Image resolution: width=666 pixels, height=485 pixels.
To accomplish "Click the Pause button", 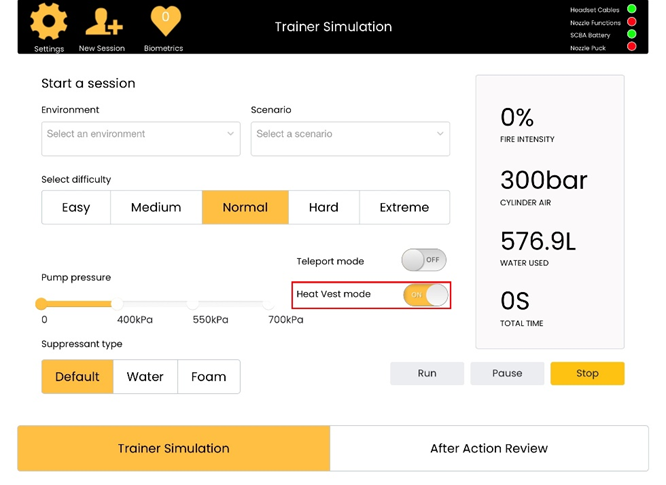I will (x=507, y=373).
